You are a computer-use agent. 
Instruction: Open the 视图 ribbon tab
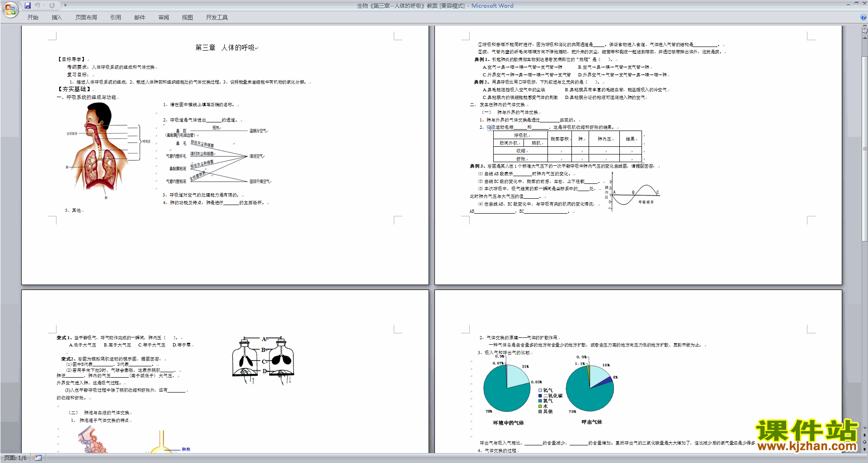[x=188, y=17]
